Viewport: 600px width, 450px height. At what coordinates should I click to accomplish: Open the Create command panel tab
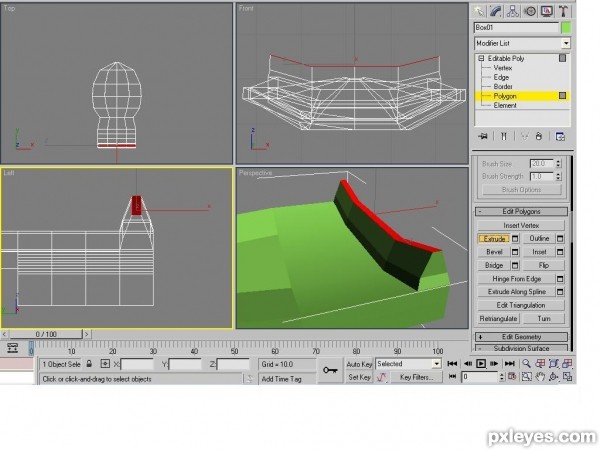pyautogui.click(x=479, y=11)
